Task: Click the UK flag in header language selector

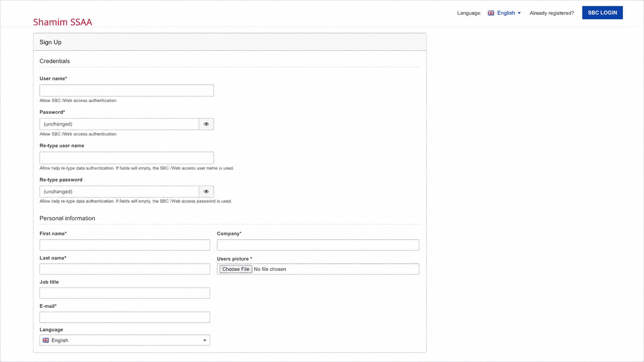Action: coord(491,13)
